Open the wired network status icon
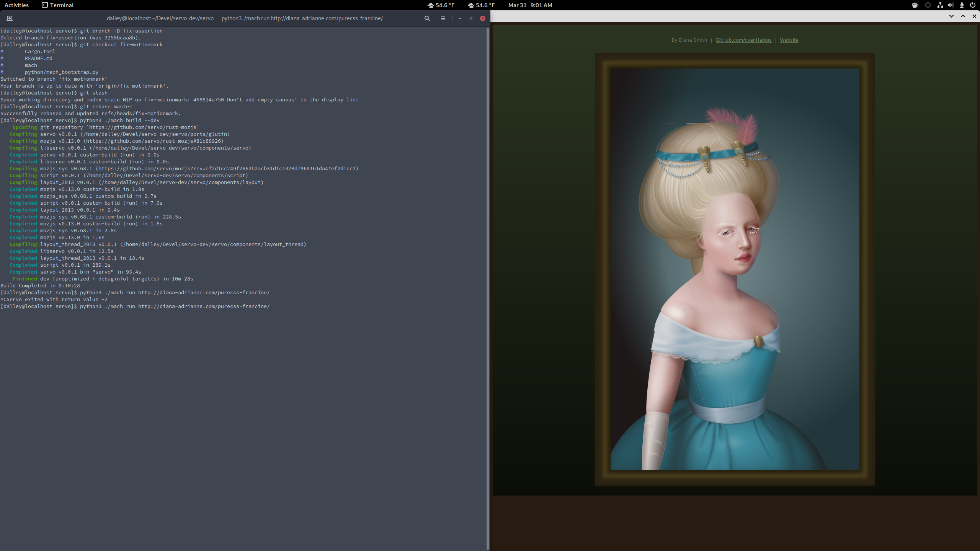Image resolution: width=980 pixels, height=551 pixels. pos(940,5)
